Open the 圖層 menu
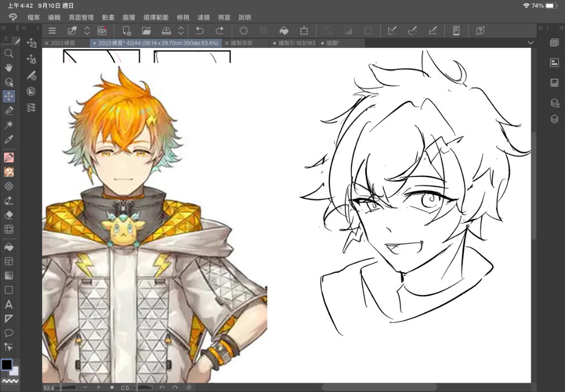The image size is (565, 392). (129, 17)
